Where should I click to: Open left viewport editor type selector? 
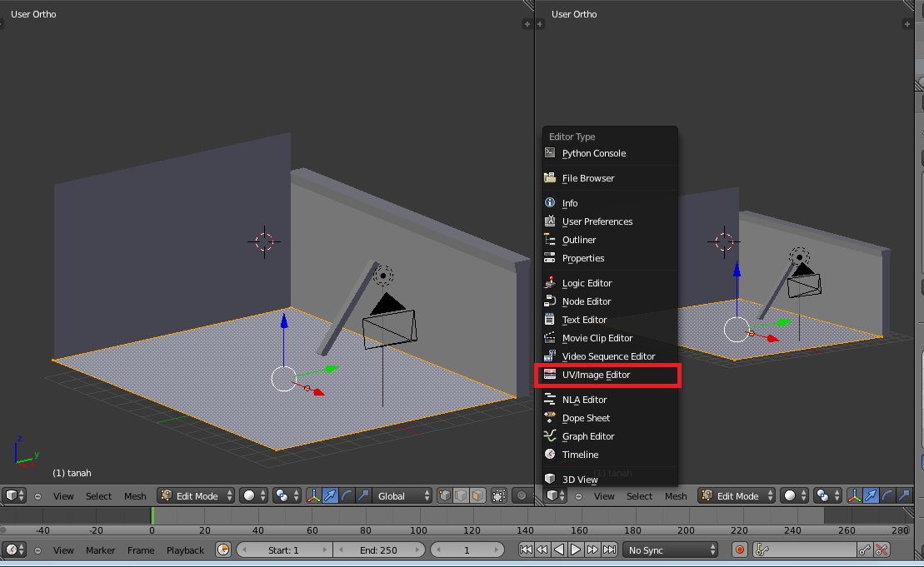coord(15,495)
